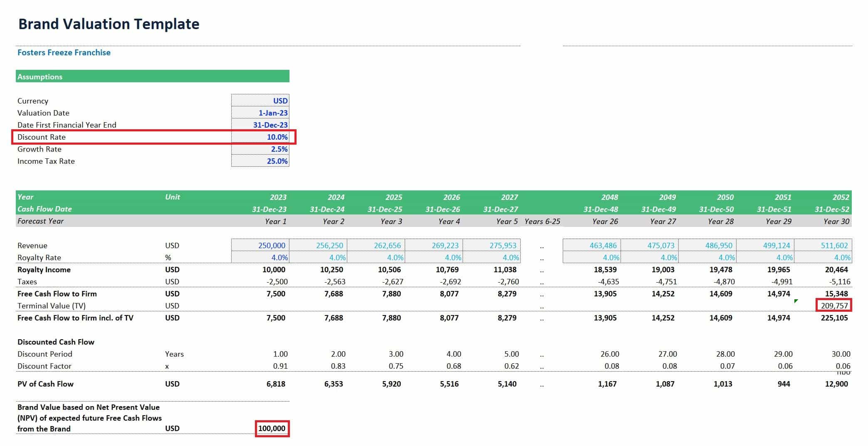Image resolution: width=868 pixels, height=446 pixels.
Task: Click the Brand Valuation Template title
Action: (109, 24)
